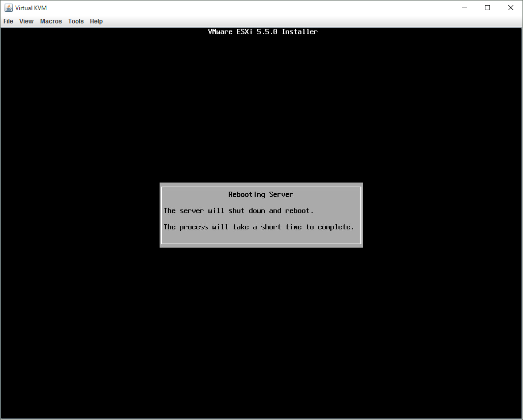This screenshot has height=420, width=523.
Task: Click the console area right of the dialog
Action: 441,215
